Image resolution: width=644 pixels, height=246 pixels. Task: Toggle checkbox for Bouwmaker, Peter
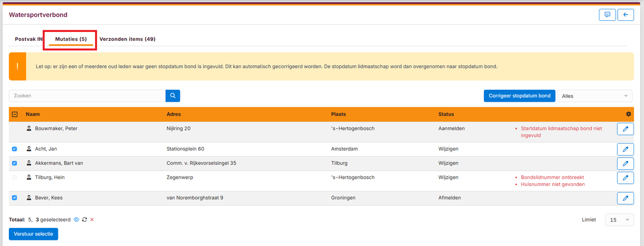click(x=15, y=129)
